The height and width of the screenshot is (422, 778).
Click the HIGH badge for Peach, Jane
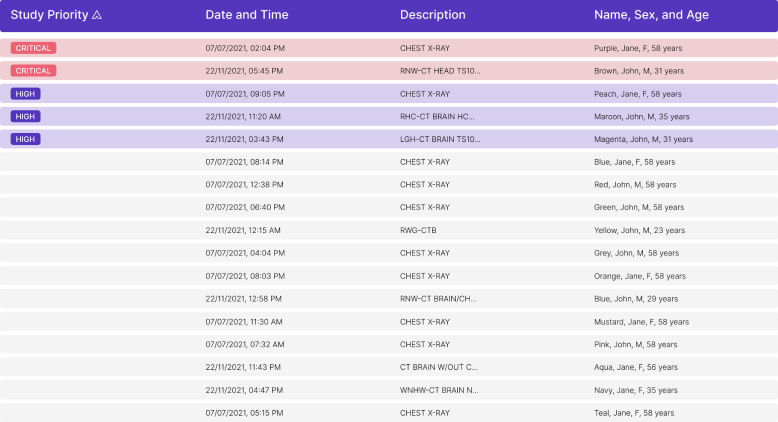coord(25,94)
